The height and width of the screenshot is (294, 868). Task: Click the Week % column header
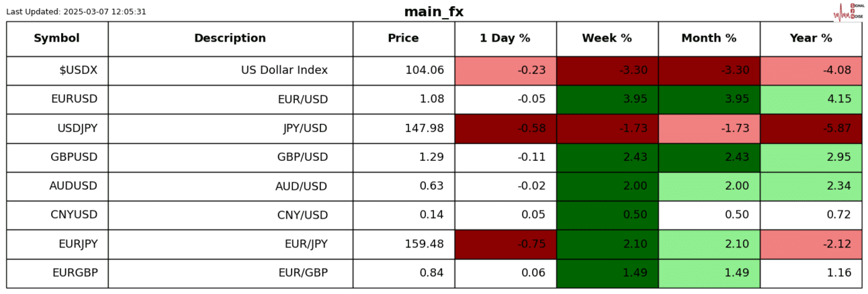(x=607, y=38)
